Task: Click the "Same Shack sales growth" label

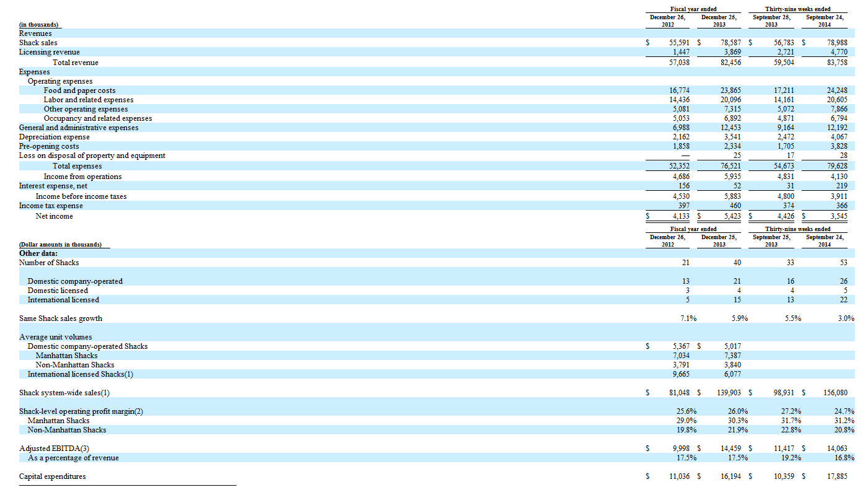Action: pyautogui.click(x=61, y=318)
